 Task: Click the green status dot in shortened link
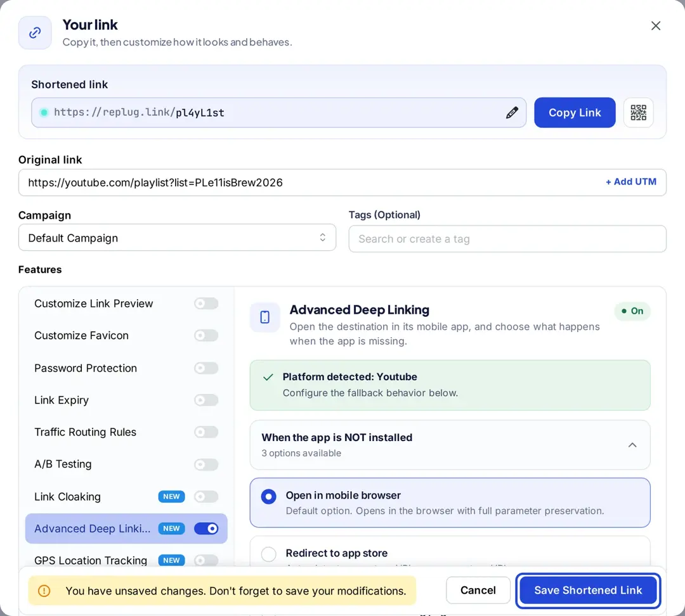(x=44, y=113)
